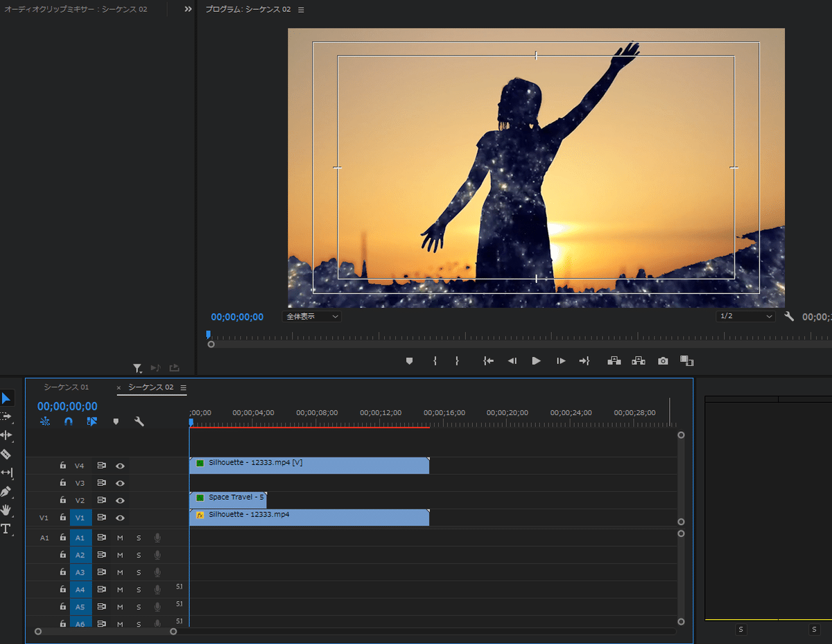Open the 1/2 playback resolution dropdown
Viewport: 832px width, 644px height.
[746, 316]
